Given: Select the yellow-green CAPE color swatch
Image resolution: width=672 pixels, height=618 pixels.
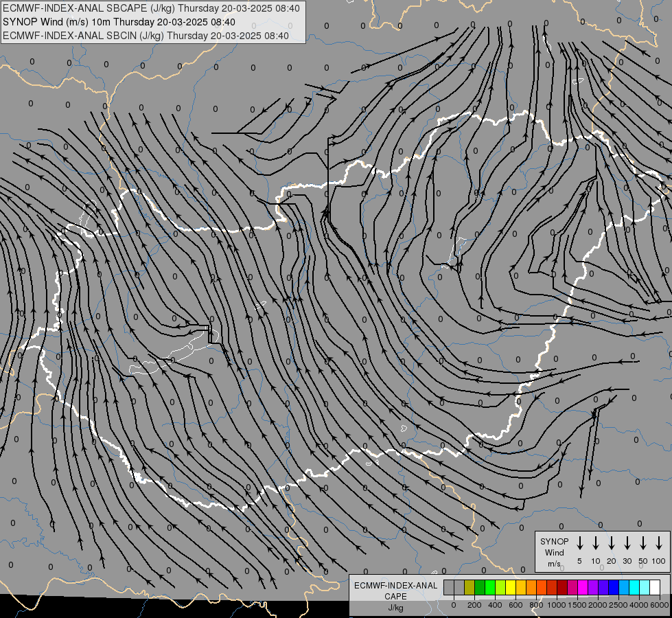Looking at the screenshot, I should coord(500,588).
